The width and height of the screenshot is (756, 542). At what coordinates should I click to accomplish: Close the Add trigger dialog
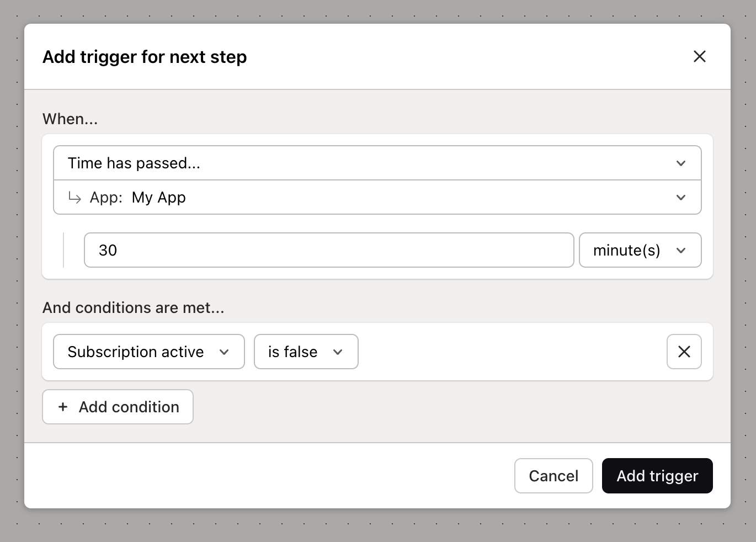point(699,56)
